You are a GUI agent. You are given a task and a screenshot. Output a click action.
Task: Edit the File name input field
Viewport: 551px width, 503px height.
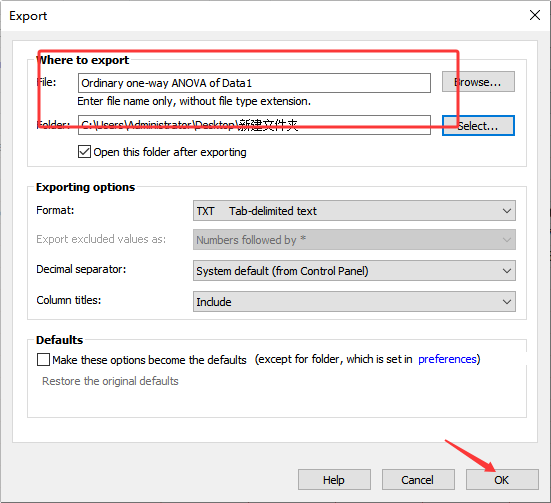click(x=254, y=83)
